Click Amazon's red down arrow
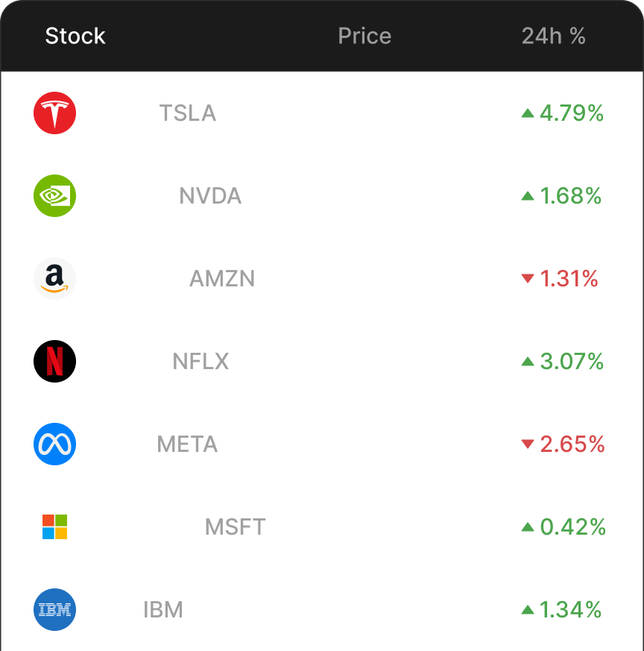This screenshot has width=644, height=651. pos(528,279)
